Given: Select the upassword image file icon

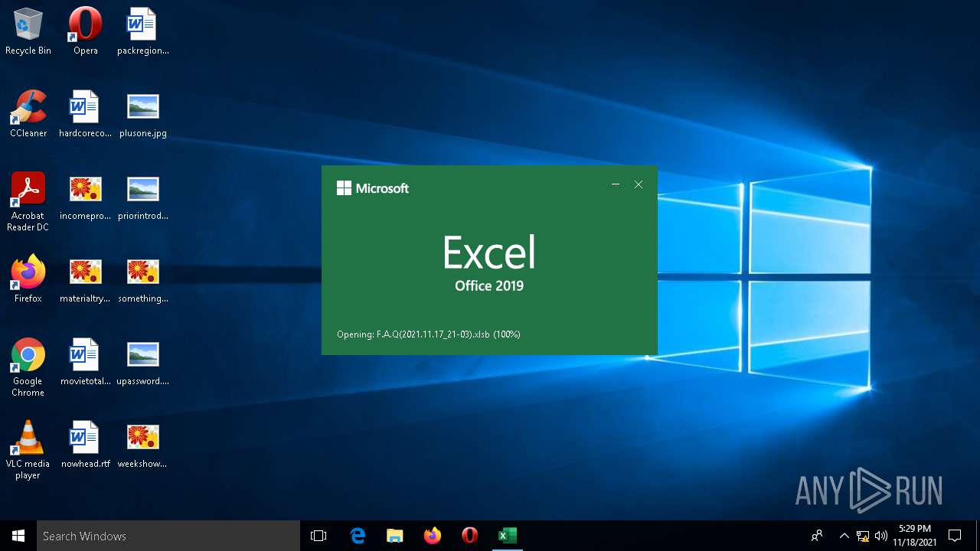Looking at the screenshot, I should tap(142, 361).
